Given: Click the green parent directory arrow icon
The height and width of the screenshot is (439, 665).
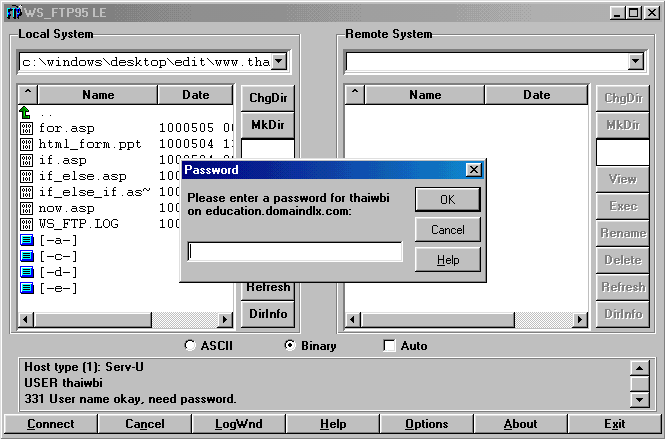Looking at the screenshot, I should (x=25, y=112).
